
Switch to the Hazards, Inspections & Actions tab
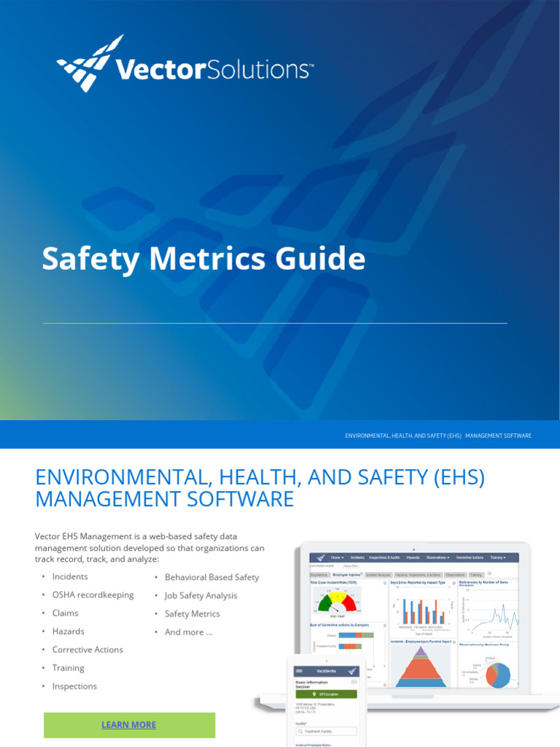(x=419, y=575)
